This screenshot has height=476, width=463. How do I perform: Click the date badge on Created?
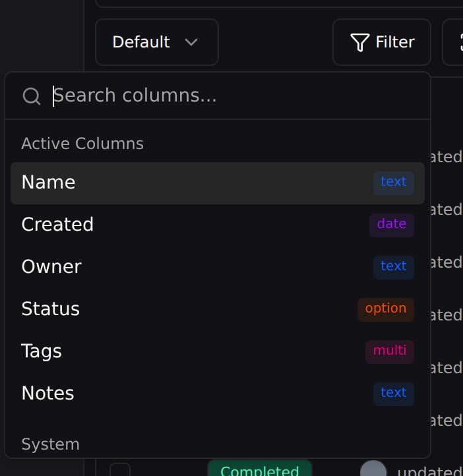pyautogui.click(x=391, y=225)
